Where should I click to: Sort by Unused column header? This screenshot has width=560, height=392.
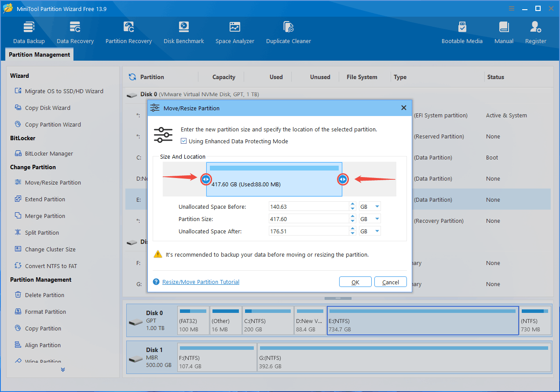pos(320,77)
